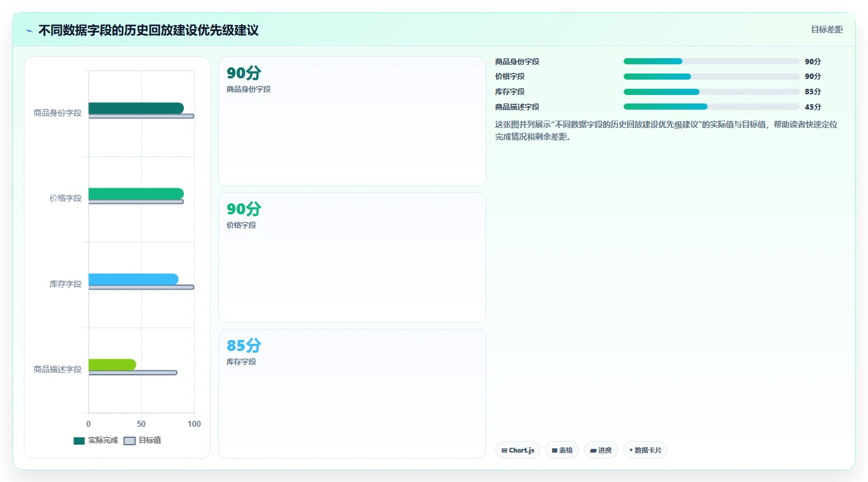Click the gray target bar for 商品描述字段

click(133, 372)
